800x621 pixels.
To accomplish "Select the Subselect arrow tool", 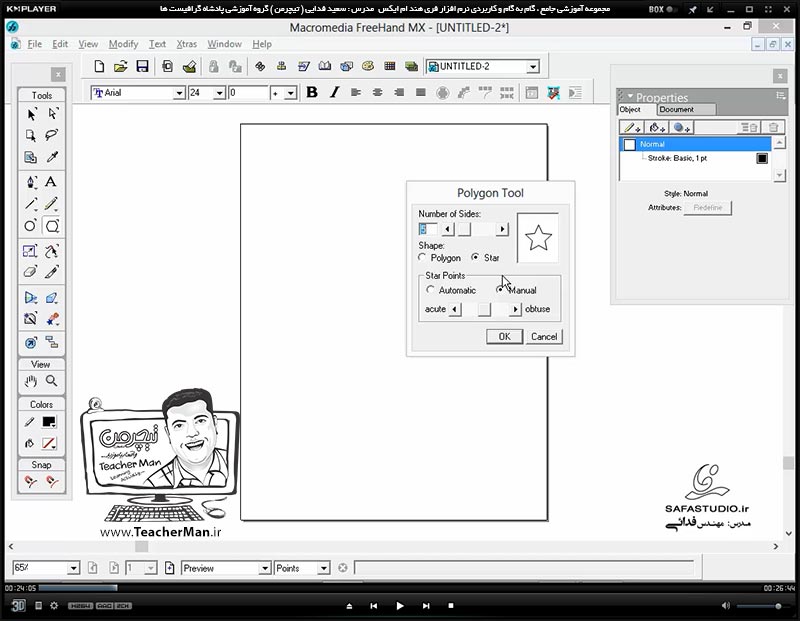I will 53,114.
